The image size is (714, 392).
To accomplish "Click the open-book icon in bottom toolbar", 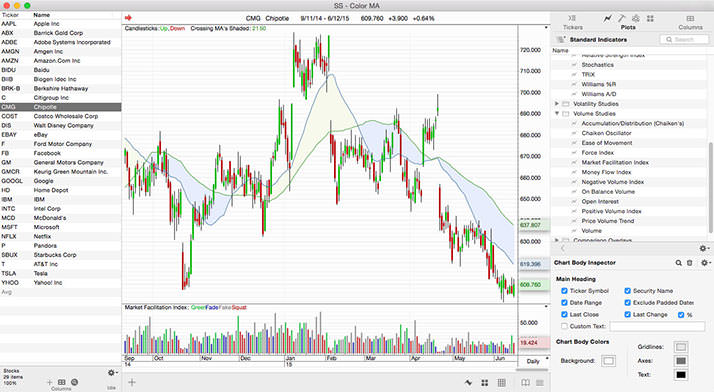I will pyautogui.click(x=525, y=382).
